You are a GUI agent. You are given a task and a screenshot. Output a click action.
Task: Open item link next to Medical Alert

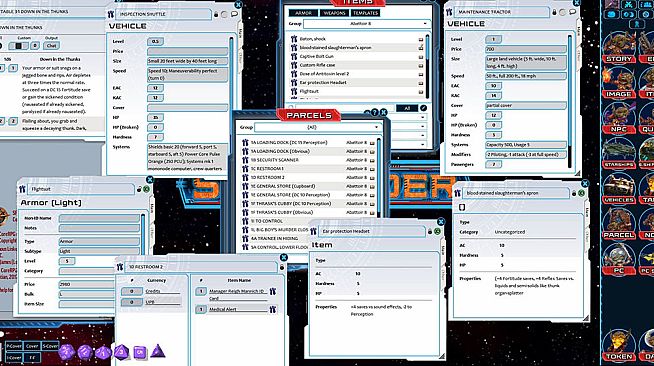(x=273, y=309)
